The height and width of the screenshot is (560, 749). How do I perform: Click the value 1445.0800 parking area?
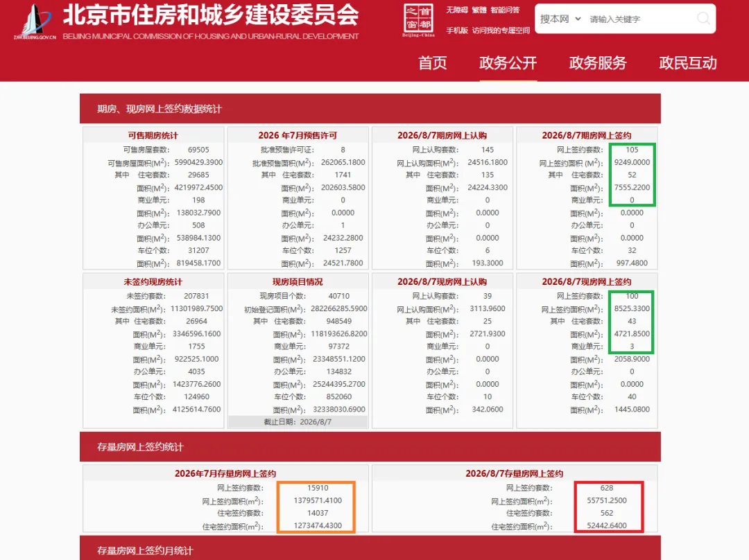[632, 409]
